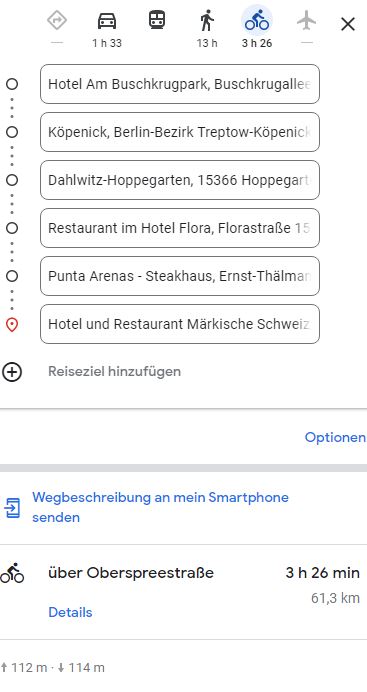Open Wegbeschreibung an mein Smartphone senden
This screenshot has height=692, width=367.
160,507
